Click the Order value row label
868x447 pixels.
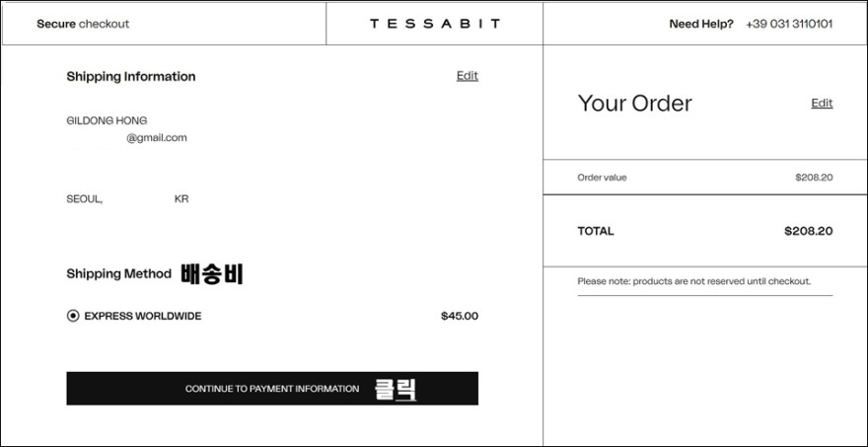pyautogui.click(x=602, y=178)
